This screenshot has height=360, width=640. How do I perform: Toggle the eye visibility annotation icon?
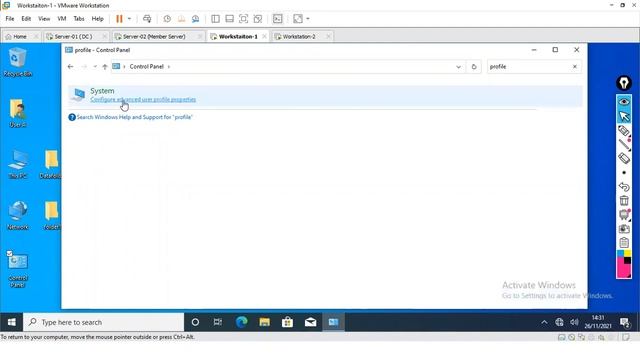624,102
